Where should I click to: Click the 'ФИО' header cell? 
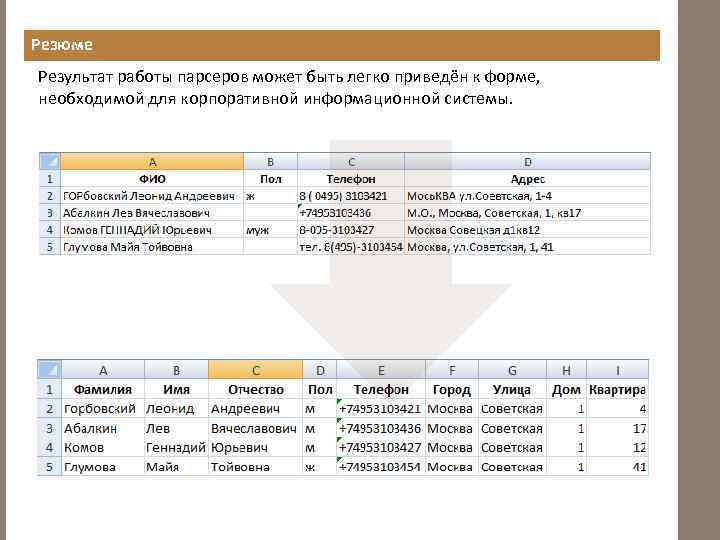point(152,179)
